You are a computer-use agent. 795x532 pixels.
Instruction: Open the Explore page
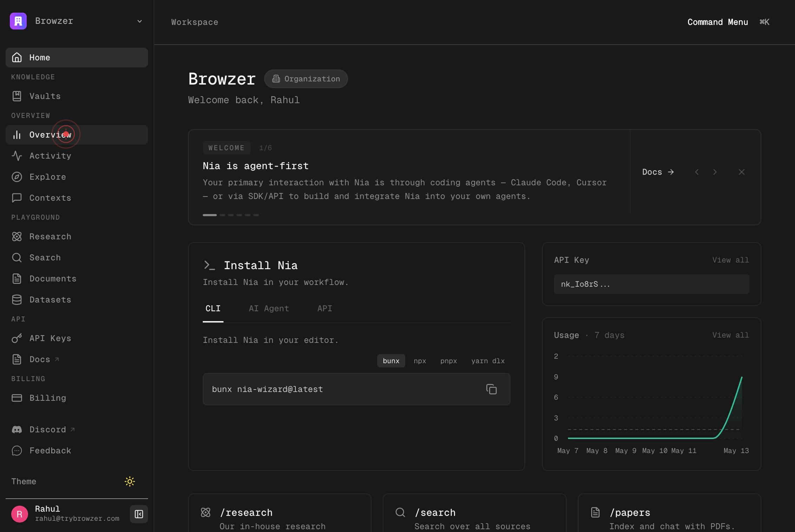click(x=77, y=177)
